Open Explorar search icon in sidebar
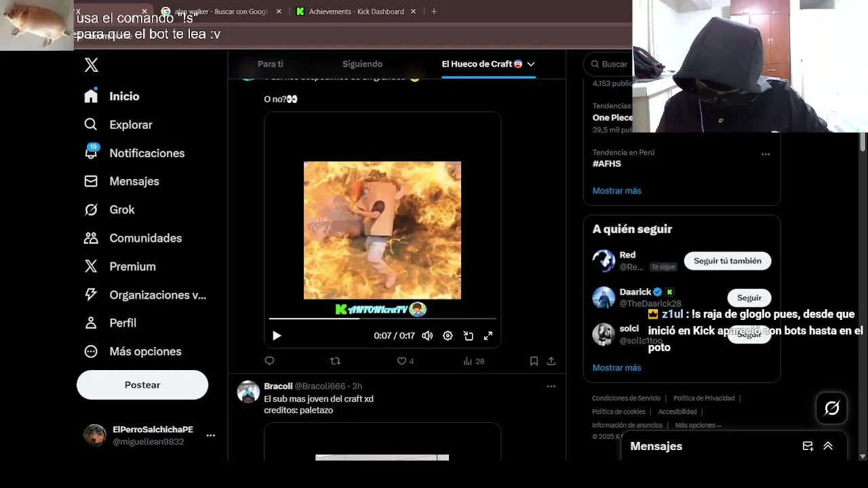Image resolution: width=868 pixels, height=488 pixels. 91,125
